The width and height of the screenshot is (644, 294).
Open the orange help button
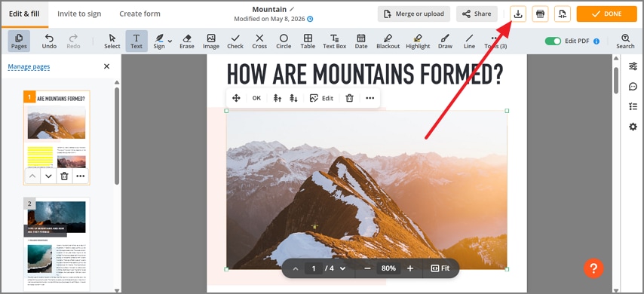[593, 268]
